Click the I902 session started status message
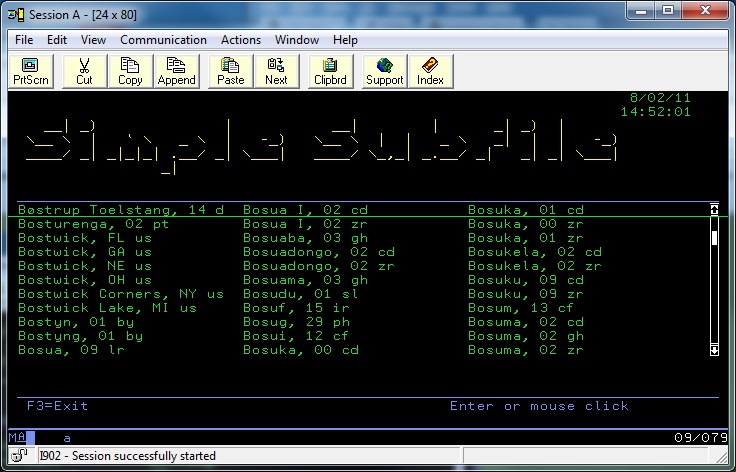The width and height of the screenshot is (736, 472). pos(128,456)
